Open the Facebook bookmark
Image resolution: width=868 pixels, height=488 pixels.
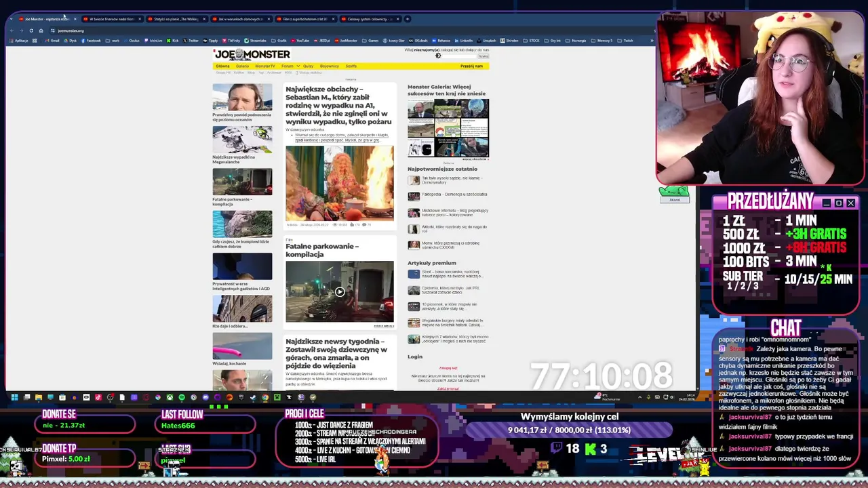(x=91, y=41)
